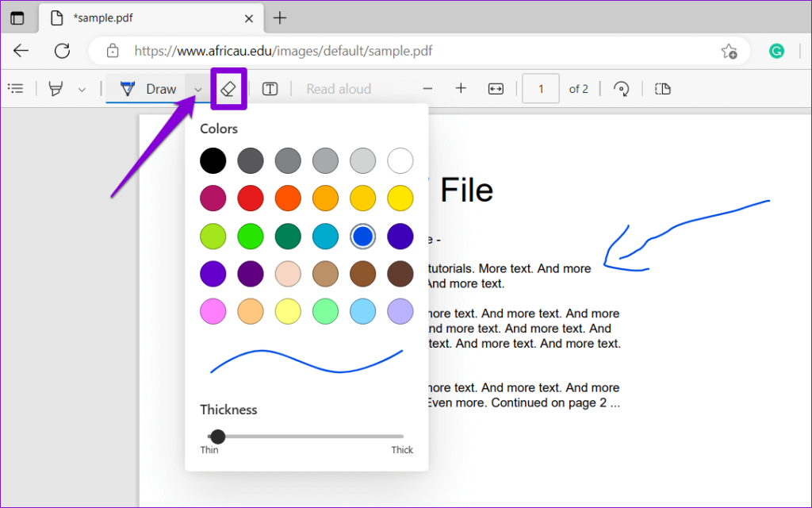Expand the Highlight tool dropdown chevron

tap(82, 88)
